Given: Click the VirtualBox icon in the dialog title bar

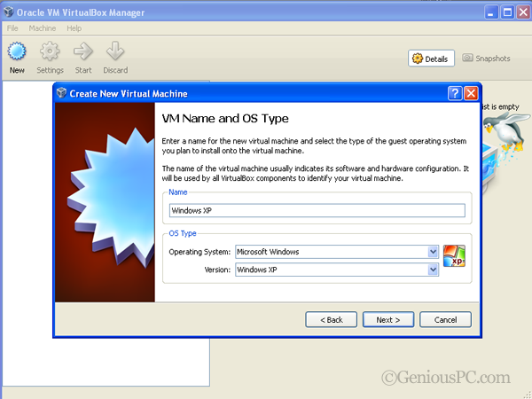Looking at the screenshot, I should pyautogui.click(x=61, y=93).
